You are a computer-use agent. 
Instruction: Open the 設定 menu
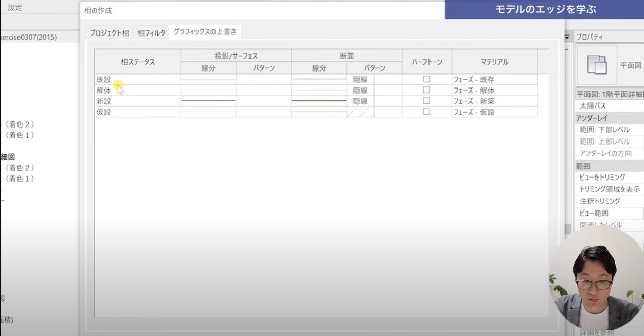tap(15, 8)
